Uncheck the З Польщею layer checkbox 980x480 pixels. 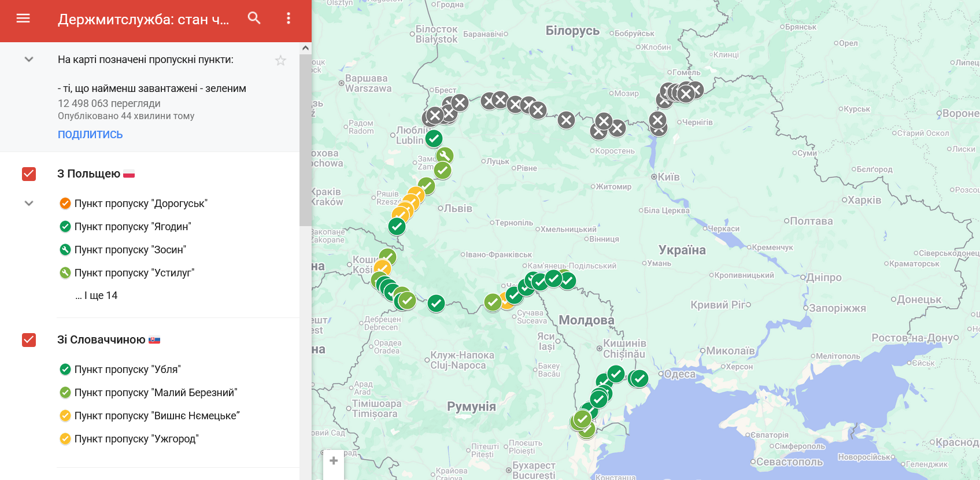pyautogui.click(x=29, y=174)
